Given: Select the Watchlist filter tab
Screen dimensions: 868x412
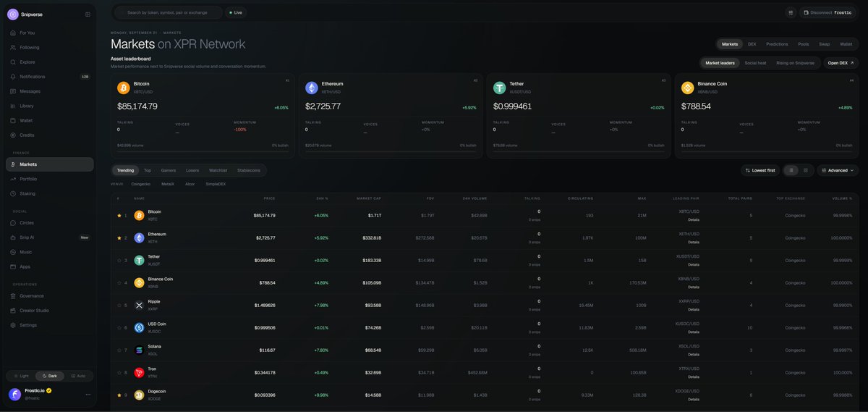Looking at the screenshot, I should (x=218, y=170).
